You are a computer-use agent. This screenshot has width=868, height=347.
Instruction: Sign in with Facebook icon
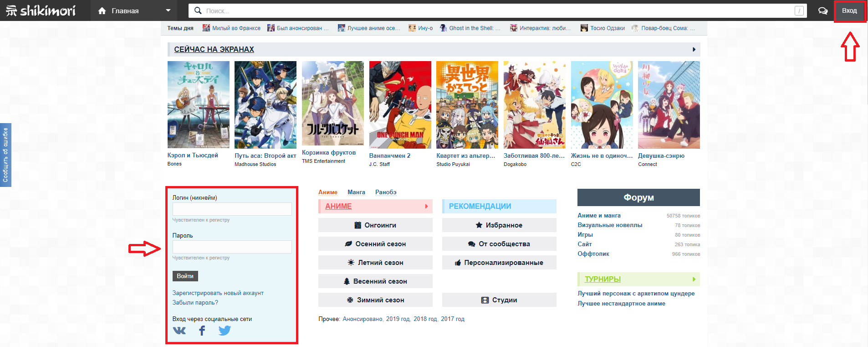(x=202, y=331)
